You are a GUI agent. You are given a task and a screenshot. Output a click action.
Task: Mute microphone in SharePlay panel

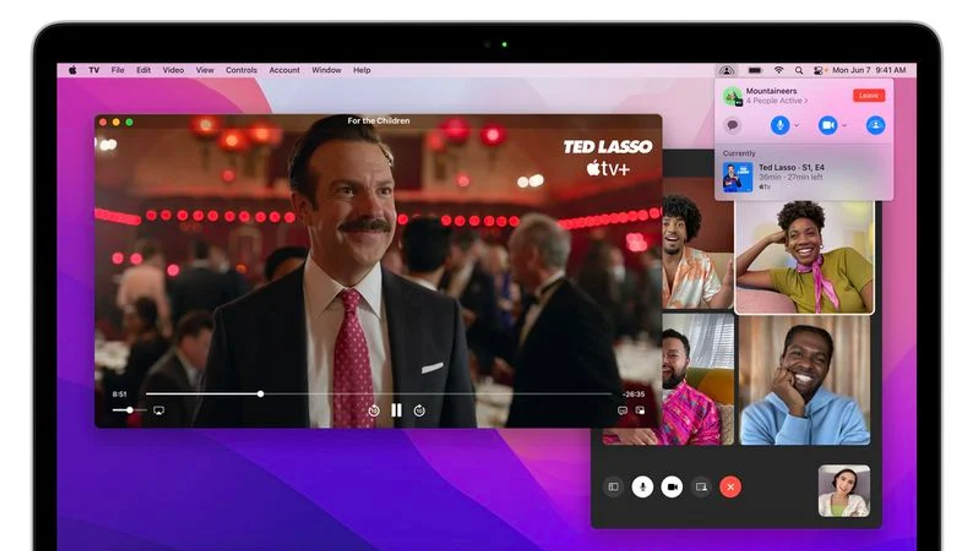coord(780,126)
